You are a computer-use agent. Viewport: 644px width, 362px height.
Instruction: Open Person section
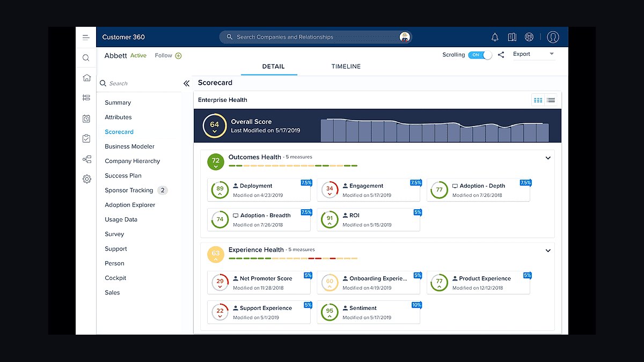[x=114, y=263]
